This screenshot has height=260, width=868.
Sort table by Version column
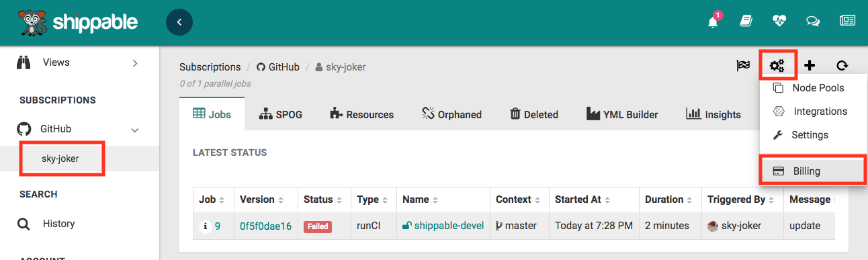[x=261, y=200]
